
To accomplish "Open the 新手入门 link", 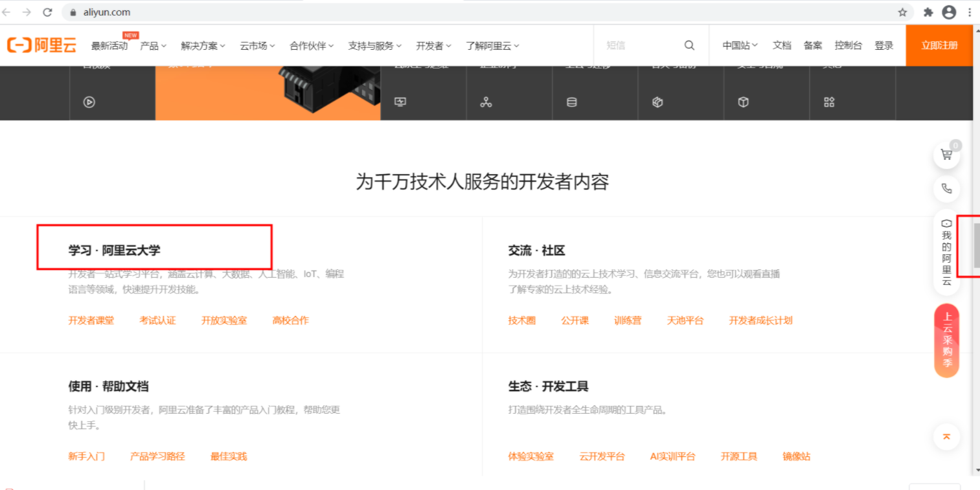I will click(87, 456).
